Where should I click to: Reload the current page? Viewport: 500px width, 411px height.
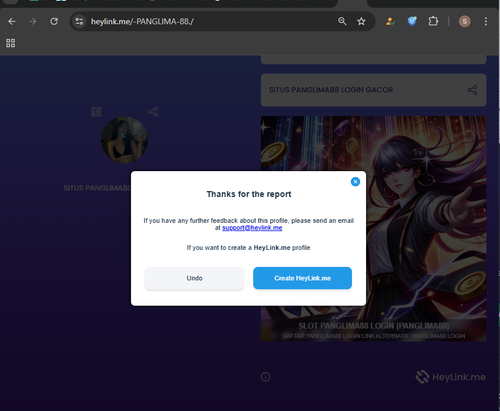[x=54, y=22]
